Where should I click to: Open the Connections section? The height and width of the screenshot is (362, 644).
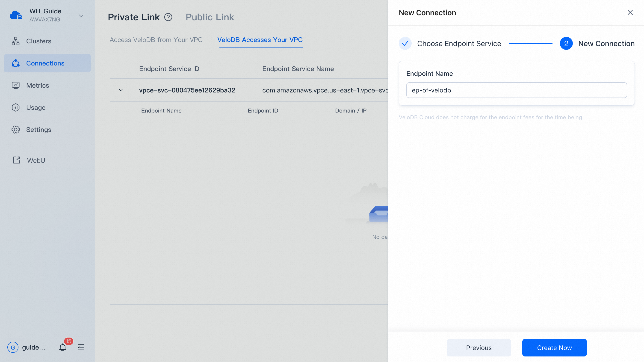(45, 63)
